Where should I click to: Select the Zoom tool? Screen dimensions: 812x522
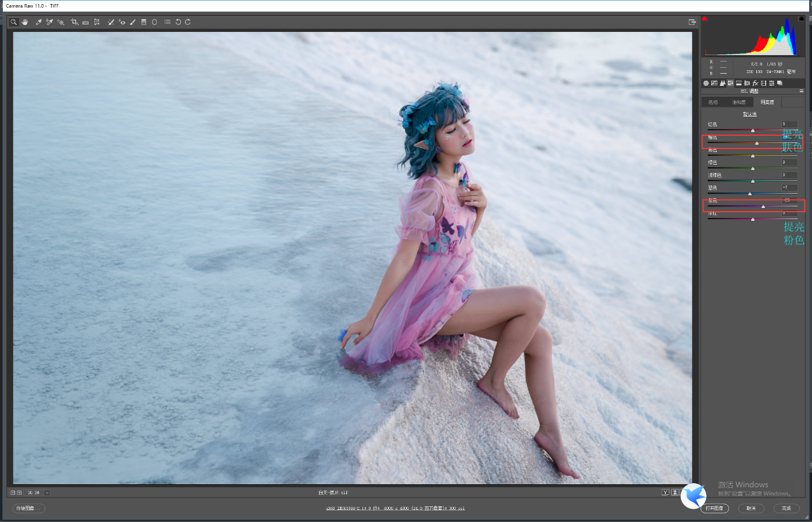(x=14, y=22)
